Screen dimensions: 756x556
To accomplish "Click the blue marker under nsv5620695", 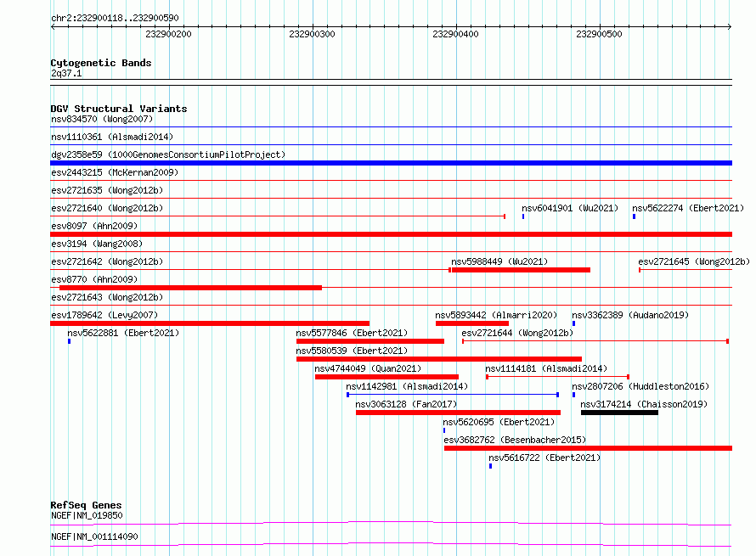I will (x=444, y=430).
